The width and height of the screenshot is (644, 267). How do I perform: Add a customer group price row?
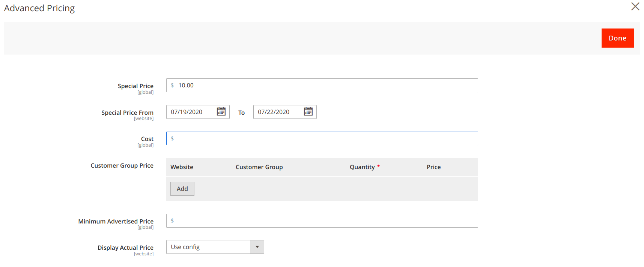[182, 189]
